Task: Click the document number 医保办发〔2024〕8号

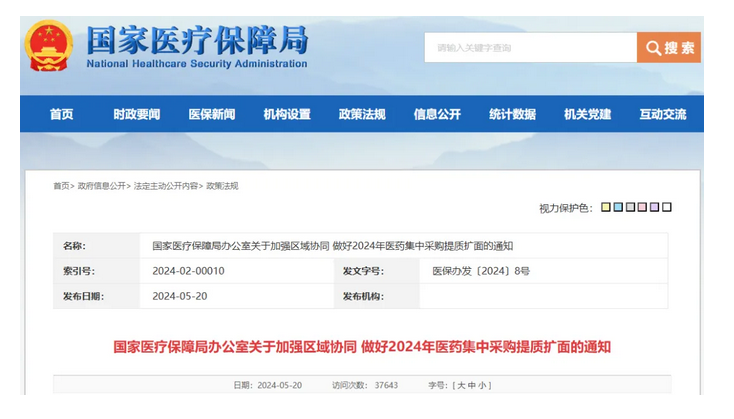Action: coord(481,271)
